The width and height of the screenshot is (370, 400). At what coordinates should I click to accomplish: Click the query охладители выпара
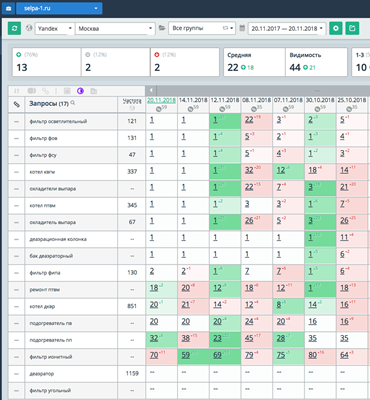tap(52, 189)
